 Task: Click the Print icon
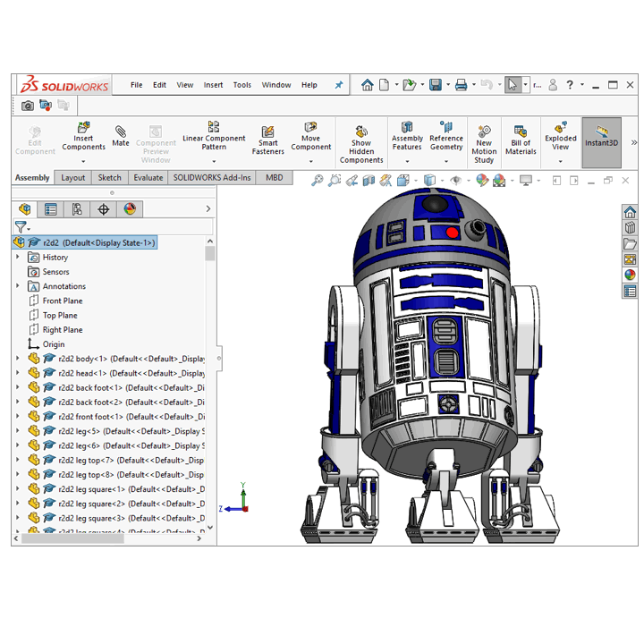461,85
